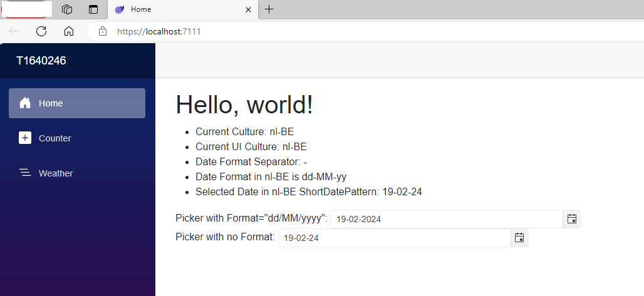Close the Home browser tab
Viewport: 644px width, 296px height.
(x=248, y=9)
